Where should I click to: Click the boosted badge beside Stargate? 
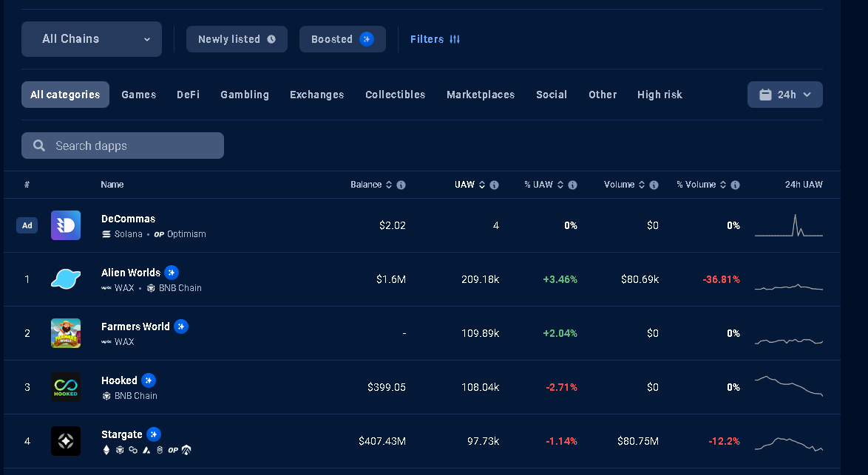[x=154, y=434]
